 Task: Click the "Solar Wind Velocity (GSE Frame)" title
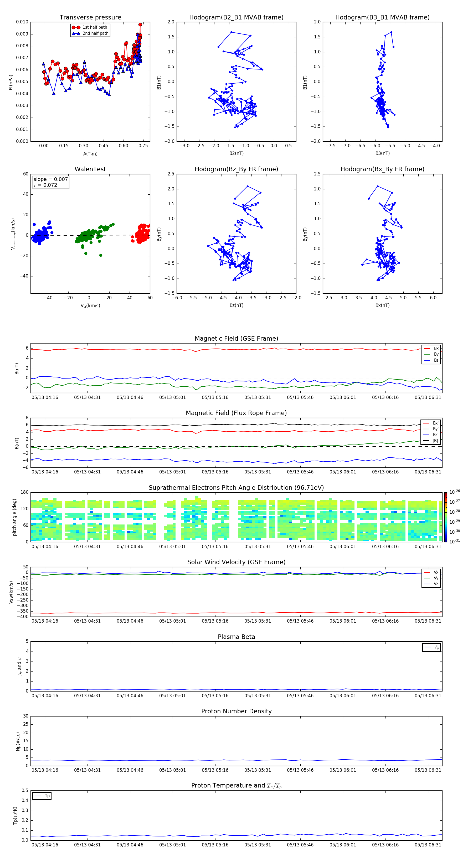point(236,562)
